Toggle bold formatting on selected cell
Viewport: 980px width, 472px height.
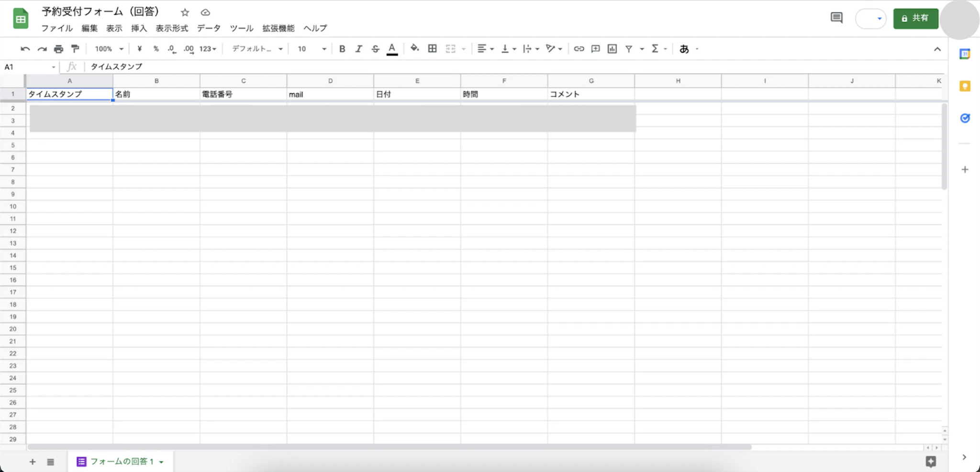[342, 48]
